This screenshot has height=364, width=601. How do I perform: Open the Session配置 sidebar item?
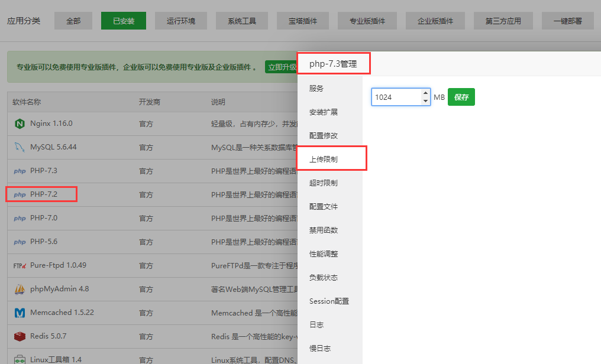click(329, 301)
